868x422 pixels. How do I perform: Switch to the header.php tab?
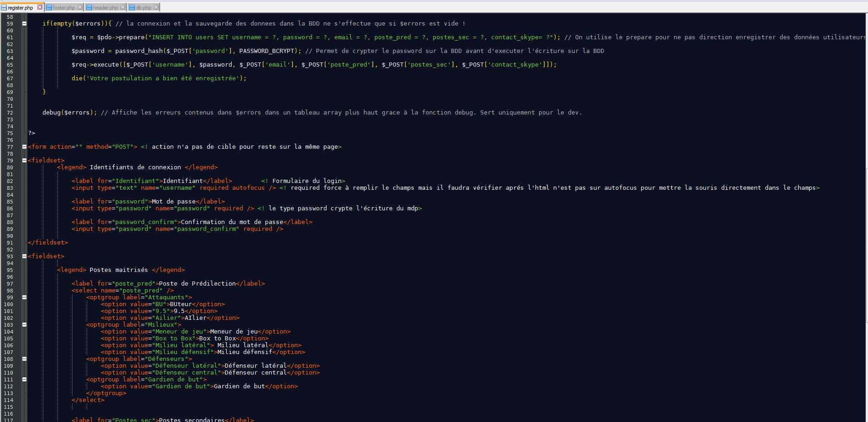[105, 7]
